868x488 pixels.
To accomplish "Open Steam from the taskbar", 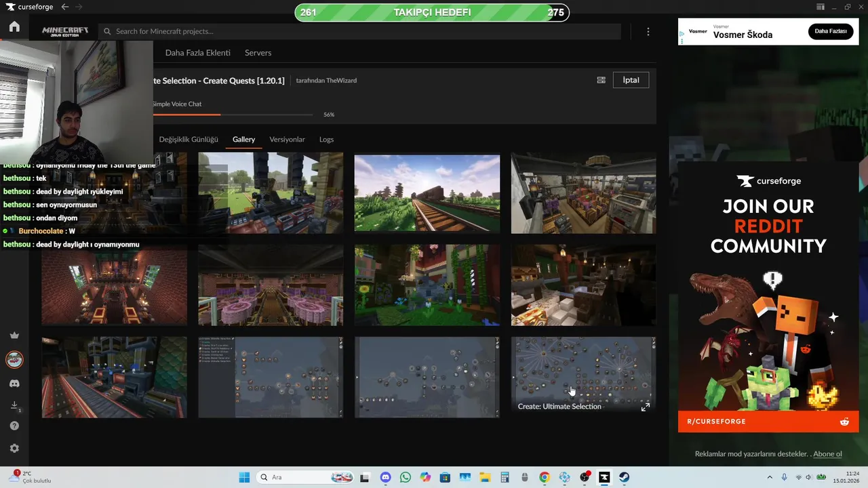I will tap(624, 477).
